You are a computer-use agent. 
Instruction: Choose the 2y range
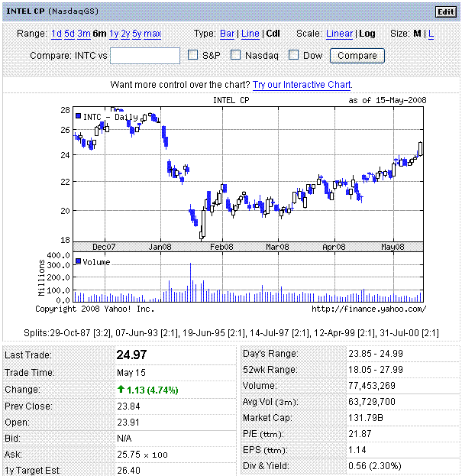pos(125,34)
